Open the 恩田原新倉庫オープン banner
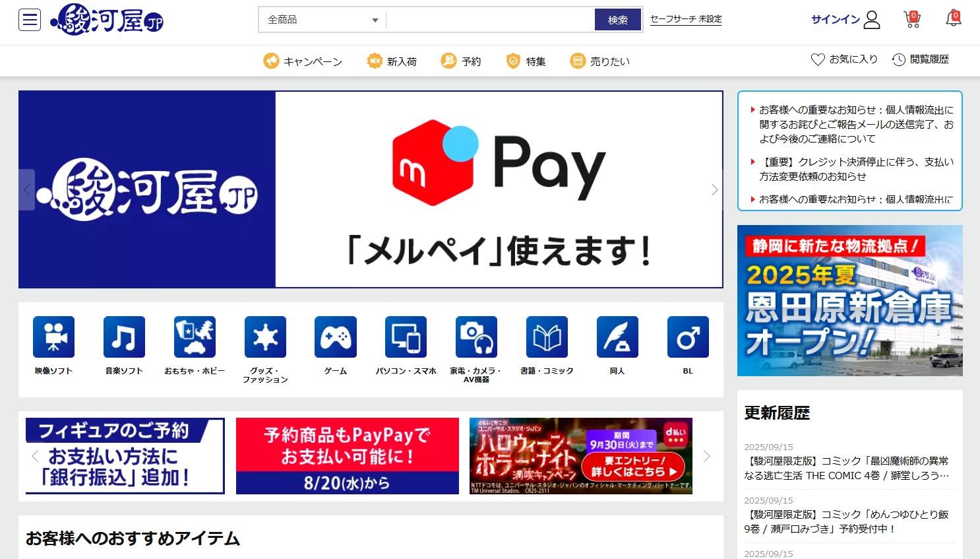Image resolution: width=980 pixels, height=559 pixels. pos(850,301)
